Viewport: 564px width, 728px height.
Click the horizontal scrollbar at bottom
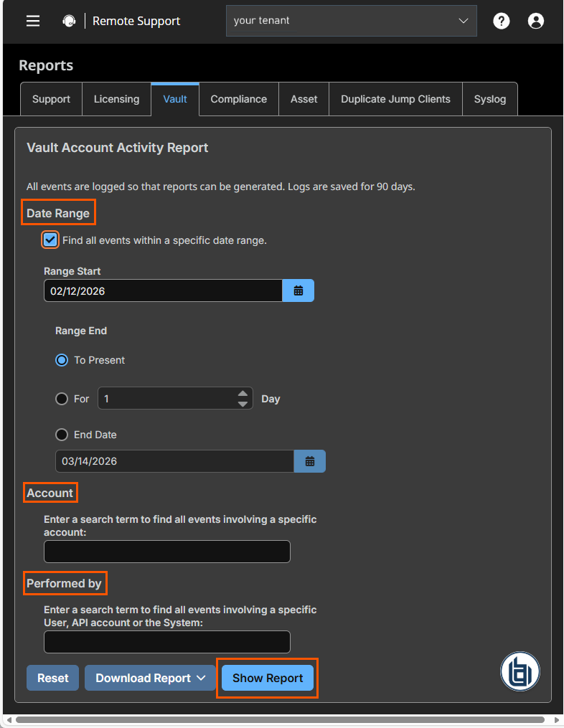[x=280, y=719]
